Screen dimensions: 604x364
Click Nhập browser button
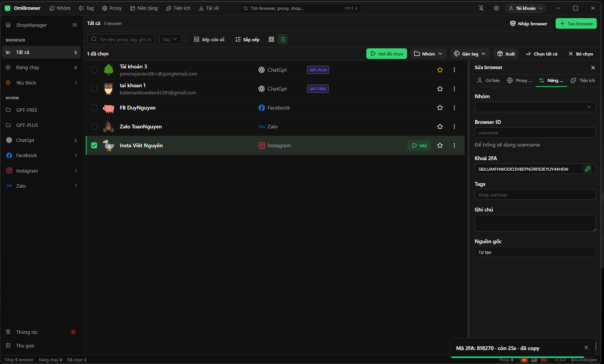pos(529,23)
